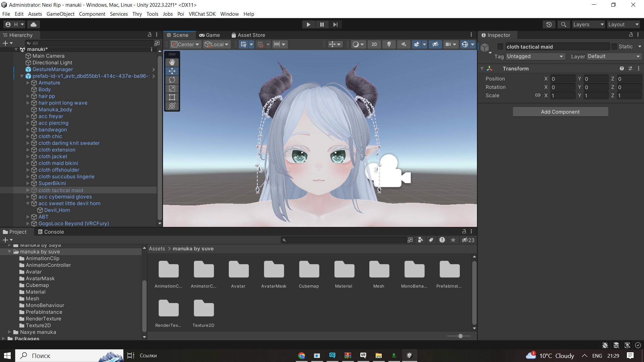Expand cloth tactical maid in hierarchy
The image size is (644, 362).
point(28,190)
